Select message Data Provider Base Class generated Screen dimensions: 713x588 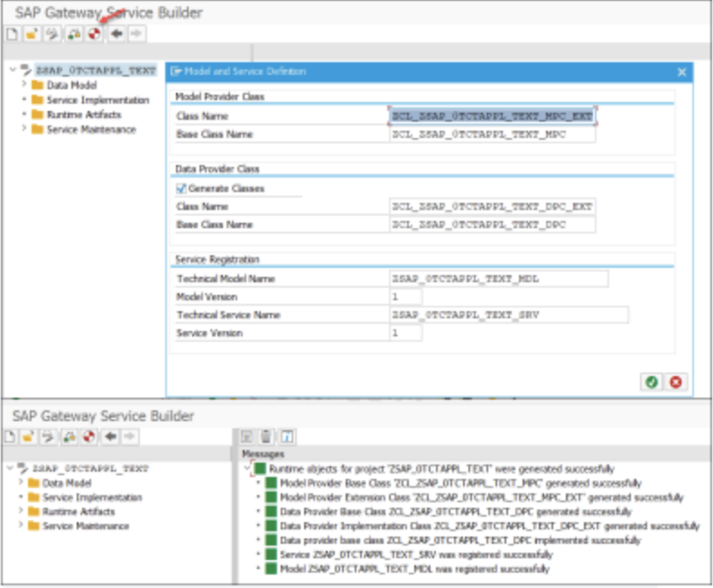[x=456, y=511]
